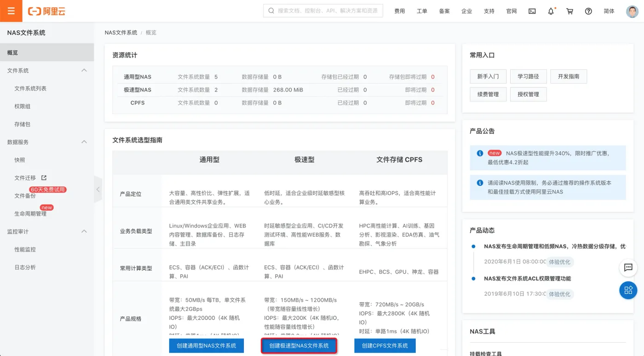The image size is (644, 356).
Task: Collapse the 数据服务 sidebar section
Action: tap(84, 142)
